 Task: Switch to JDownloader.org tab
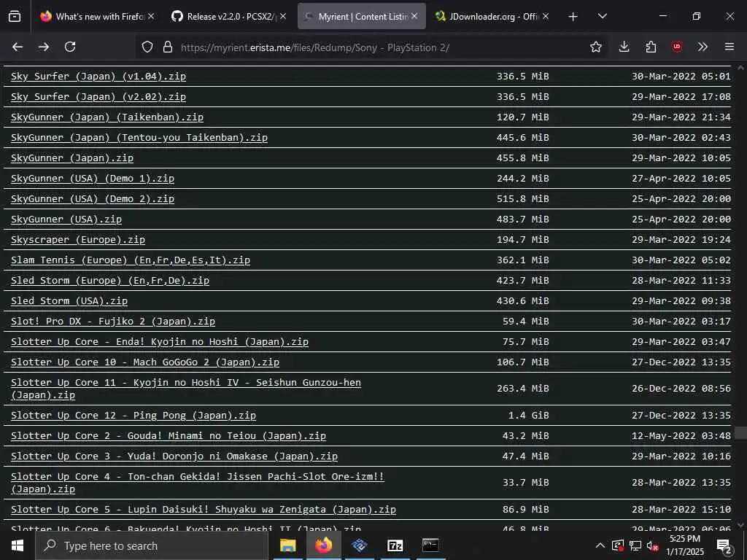pos(492,16)
